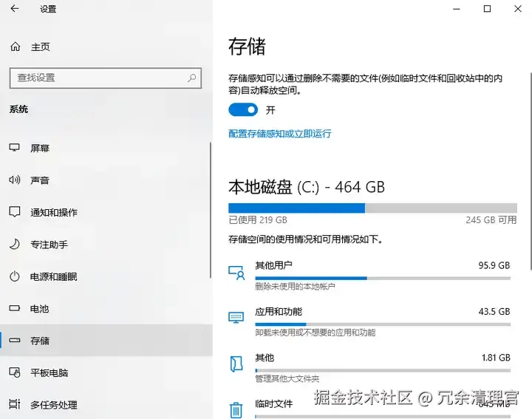
Task: Open the 应用和功能 storage category
Action: pyautogui.click(x=369, y=321)
